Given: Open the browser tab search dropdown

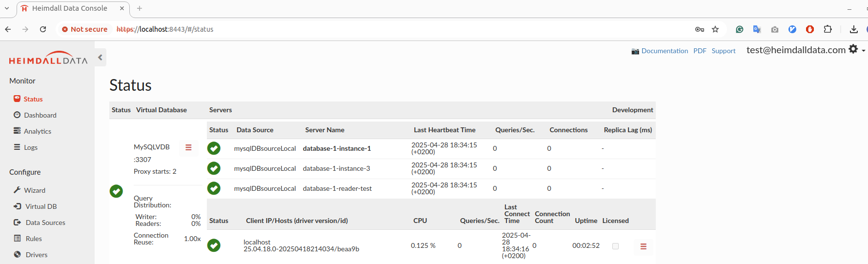Looking at the screenshot, I should pos(7,8).
